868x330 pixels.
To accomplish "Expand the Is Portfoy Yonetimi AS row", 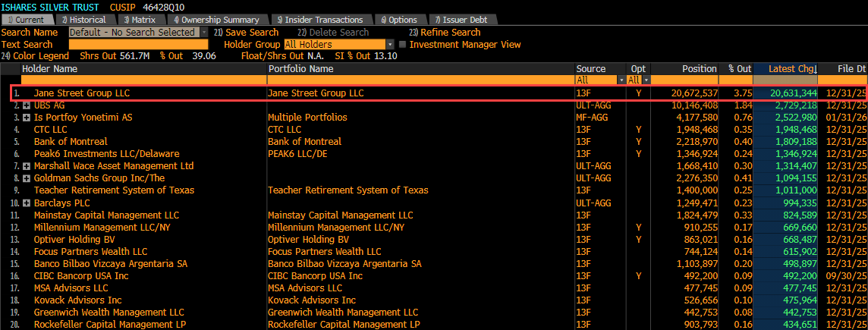I will (x=26, y=118).
